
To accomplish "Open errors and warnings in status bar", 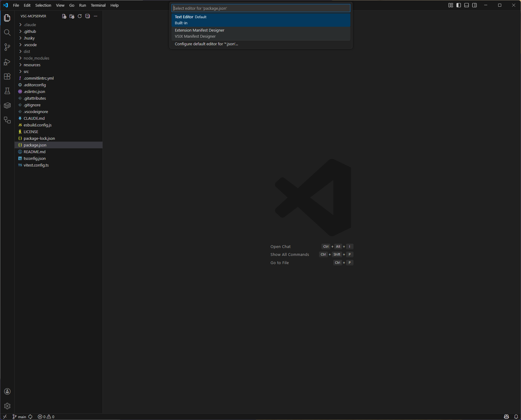I will [46, 417].
